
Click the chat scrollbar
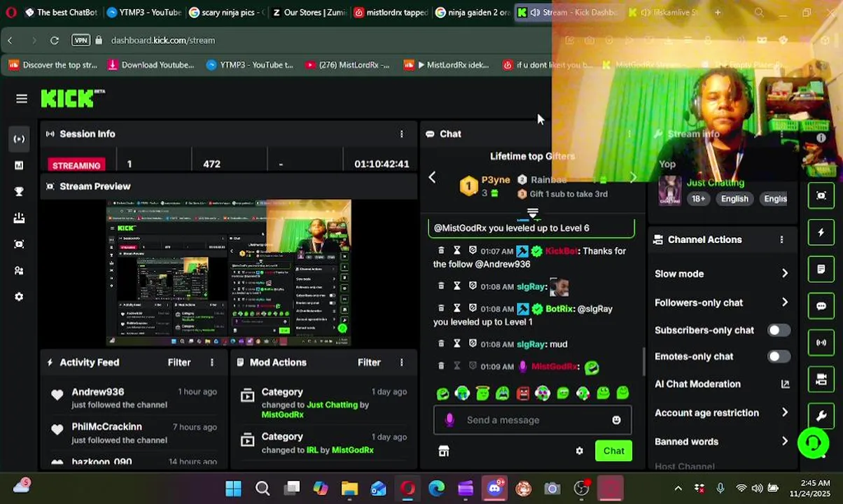(x=643, y=361)
